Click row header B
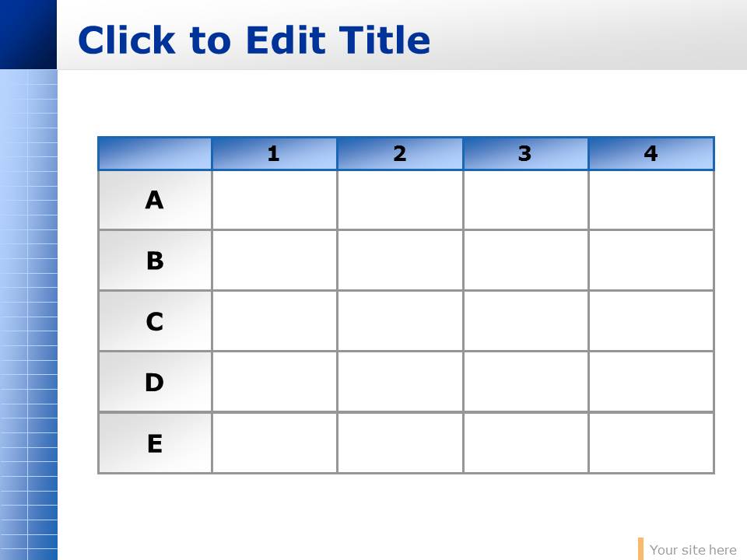The width and height of the screenshot is (747, 560). click(155, 261)
